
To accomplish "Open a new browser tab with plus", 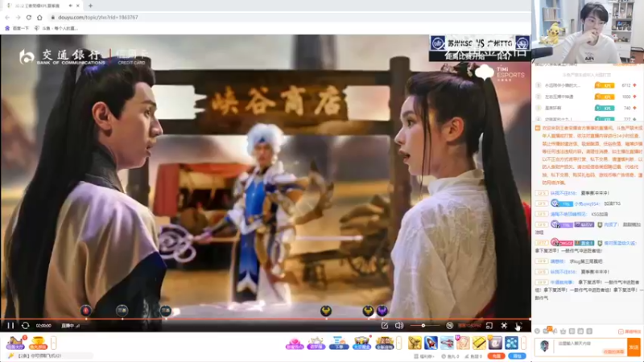I will click(x=90, y=6).
